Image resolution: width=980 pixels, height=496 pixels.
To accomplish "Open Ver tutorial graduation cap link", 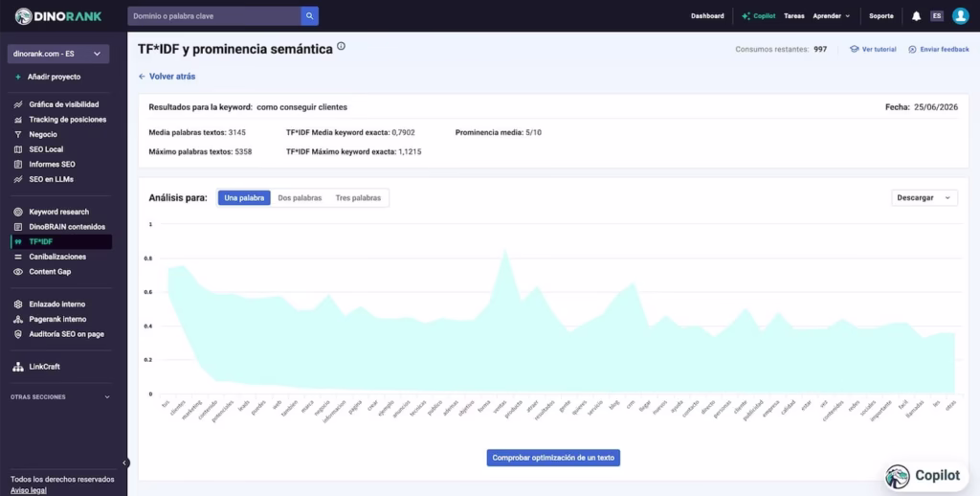I will pyautogui.click(x=873, y=49).
